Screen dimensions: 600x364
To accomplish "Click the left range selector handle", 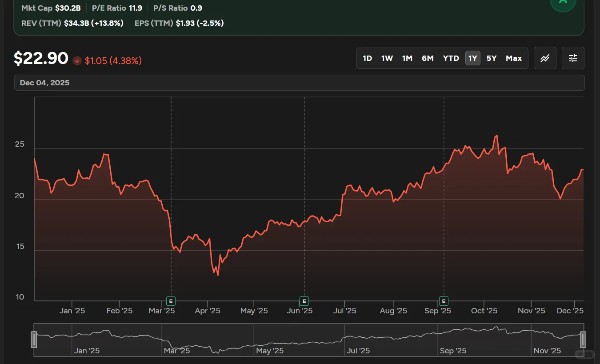I will point(34,339).
